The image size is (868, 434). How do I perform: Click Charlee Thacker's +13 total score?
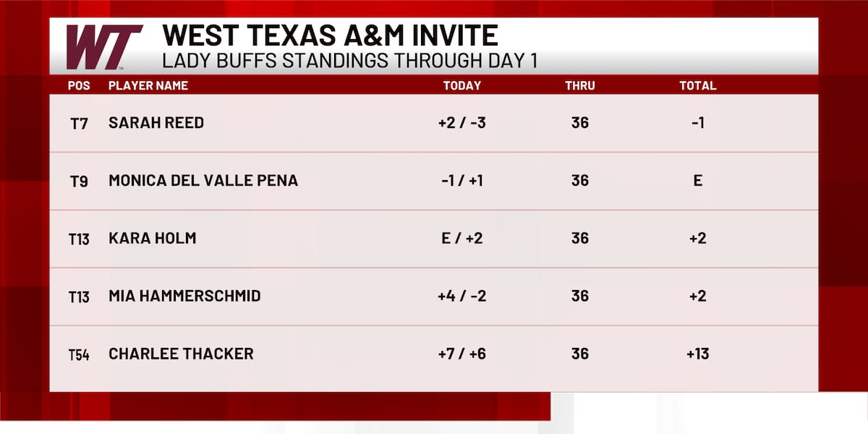[697, 354]
